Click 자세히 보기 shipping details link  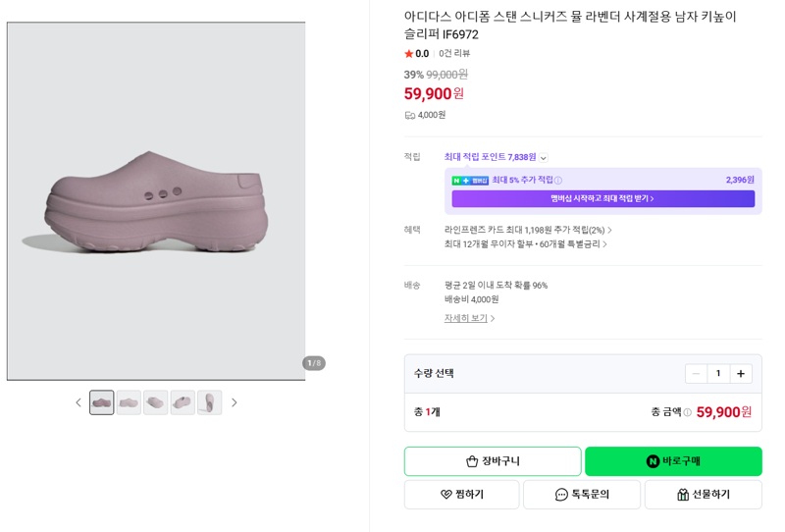pyautogui.click(x=469, y=318)
